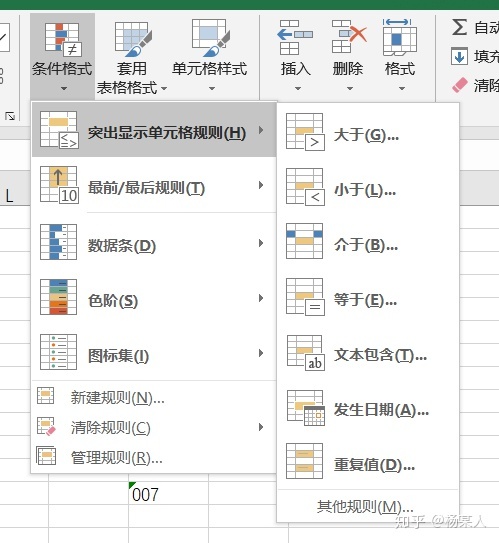This screenshot has height=543, width=499.
Task: Click the 等于 equal-to rule icon
Action: (305, 297)
